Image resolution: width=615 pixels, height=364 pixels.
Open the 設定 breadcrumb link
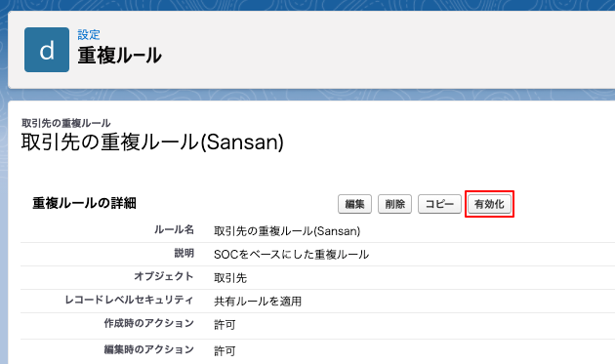point(89,34)
